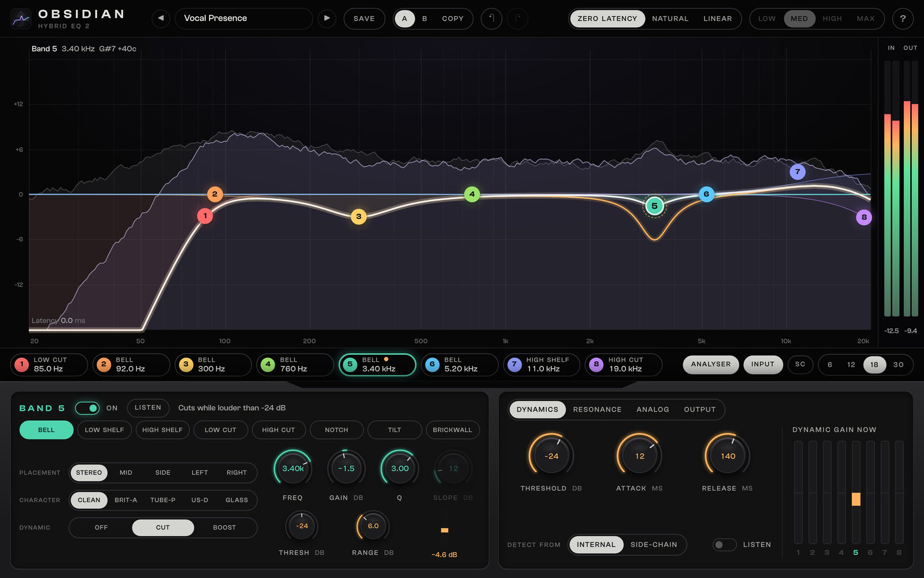Click the Threshold knob showing -24 in Dynamics
924x578 pixels.
pyautogui.click(x=552, y=456)
